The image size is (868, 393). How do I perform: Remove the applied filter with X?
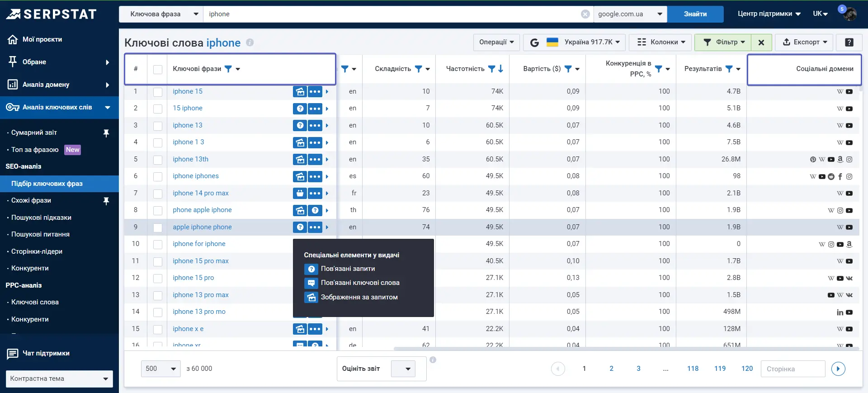[761, 42]
